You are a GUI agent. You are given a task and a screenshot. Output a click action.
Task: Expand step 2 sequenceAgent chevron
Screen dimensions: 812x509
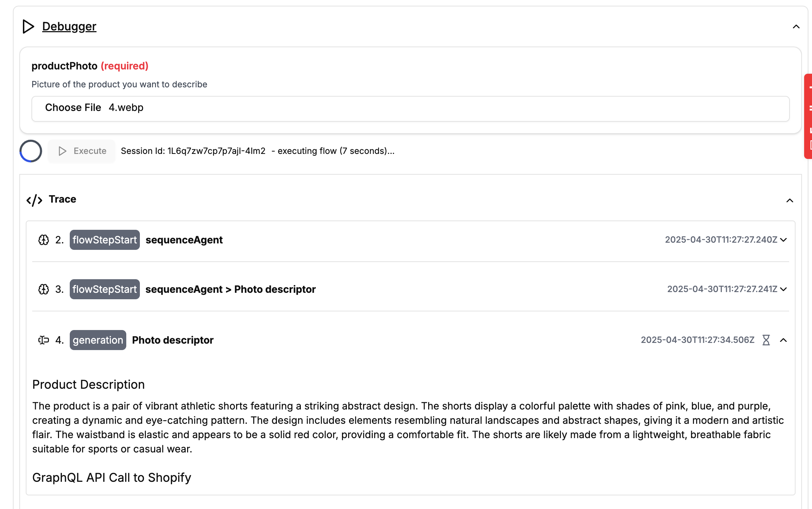pos(783,240)
